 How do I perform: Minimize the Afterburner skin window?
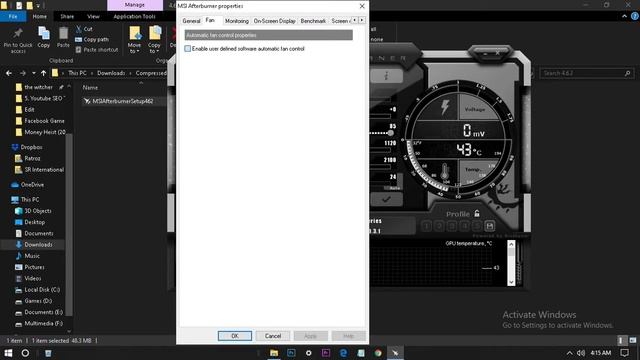485,53
